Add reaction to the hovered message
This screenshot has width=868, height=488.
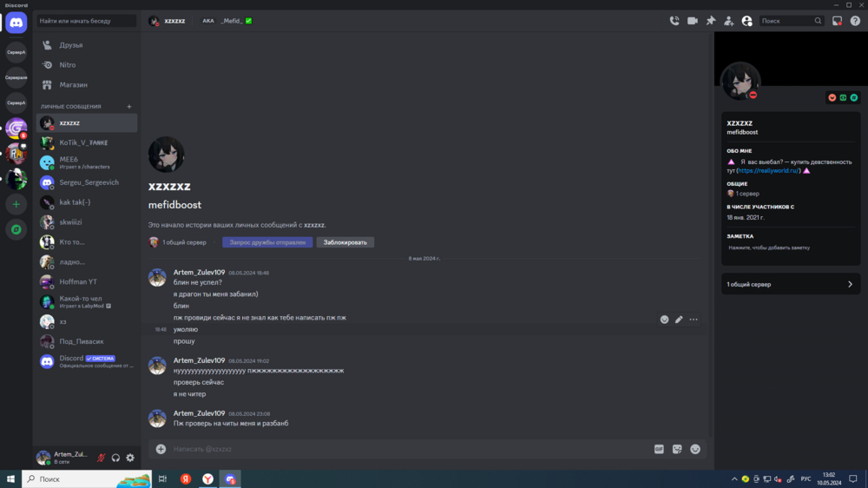(x=664, y=320)
